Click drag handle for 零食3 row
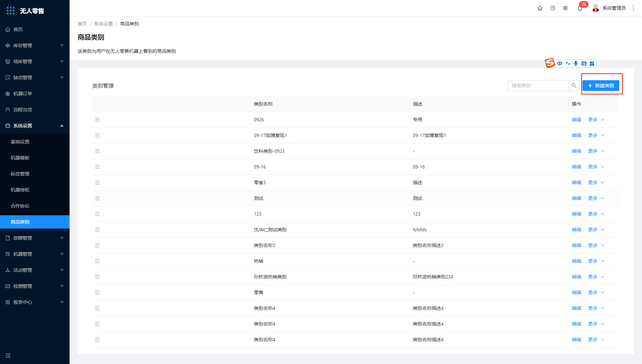This screenshot has height=364, width=642. click(97, 183)
